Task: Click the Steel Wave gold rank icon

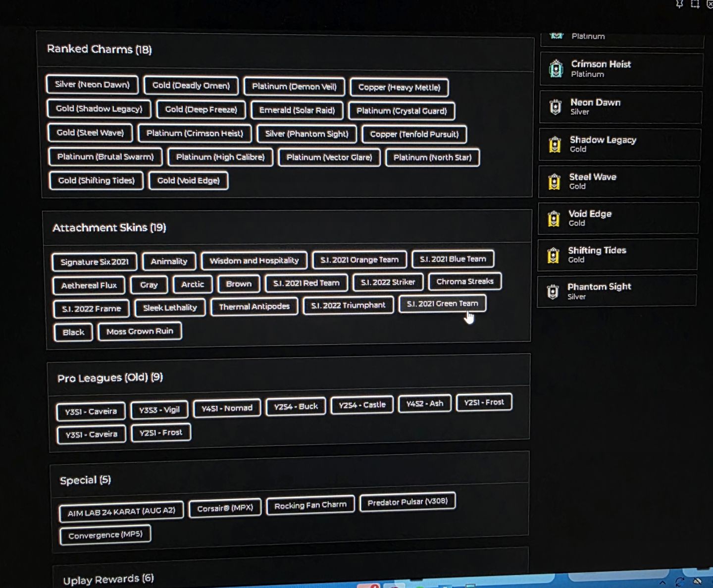Action: click(x=555, y=181)
